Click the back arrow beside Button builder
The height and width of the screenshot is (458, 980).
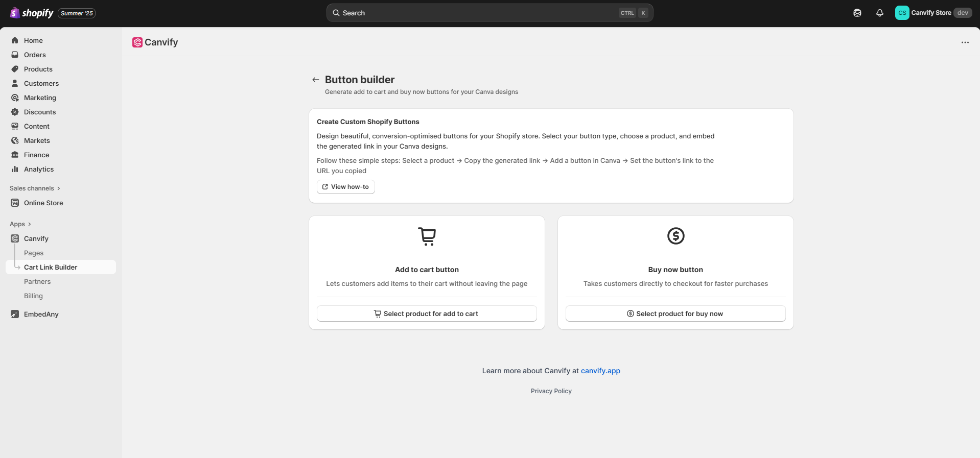tap(315, 80)
